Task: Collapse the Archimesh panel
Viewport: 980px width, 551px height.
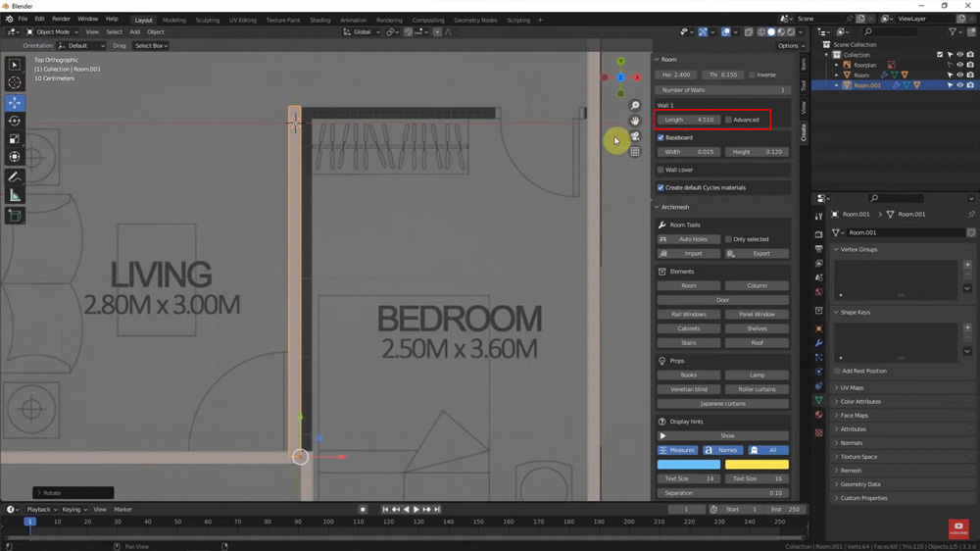Action: click(x=672, y=207)
